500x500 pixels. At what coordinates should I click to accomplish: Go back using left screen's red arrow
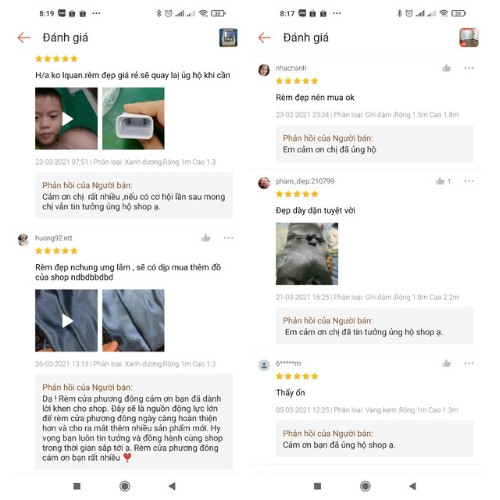[24, 38]
